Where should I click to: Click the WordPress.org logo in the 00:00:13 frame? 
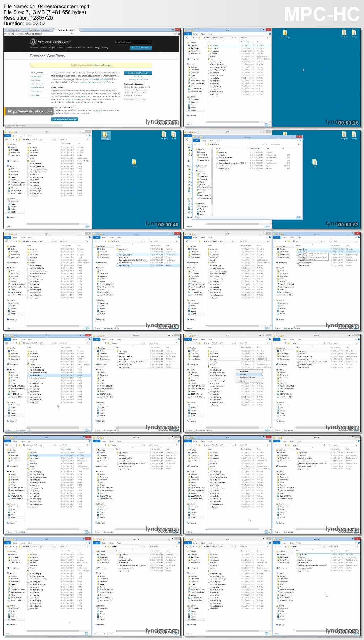[x=49, y=42]
